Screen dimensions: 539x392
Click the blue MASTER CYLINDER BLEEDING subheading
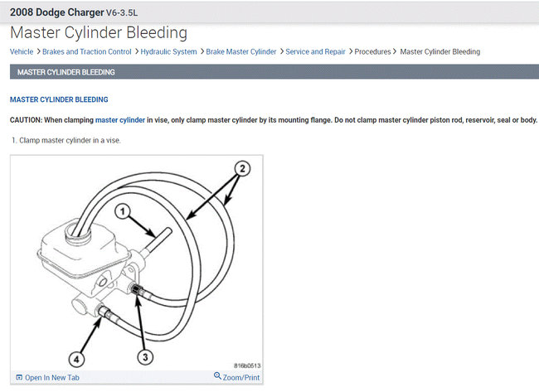[x=59, y=99]
